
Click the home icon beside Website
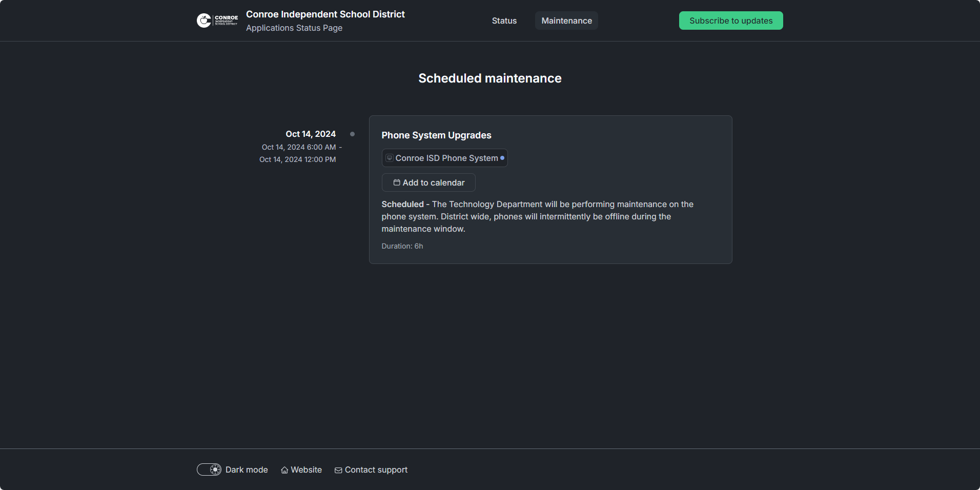[284, 470]
